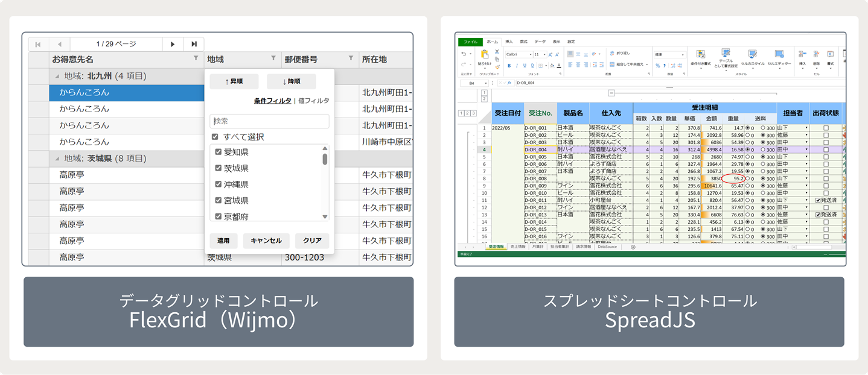Viewport: 868px width, 375px height.
Task: Toggle Bold in SpreadJS font group
Action: click(509, 66)
